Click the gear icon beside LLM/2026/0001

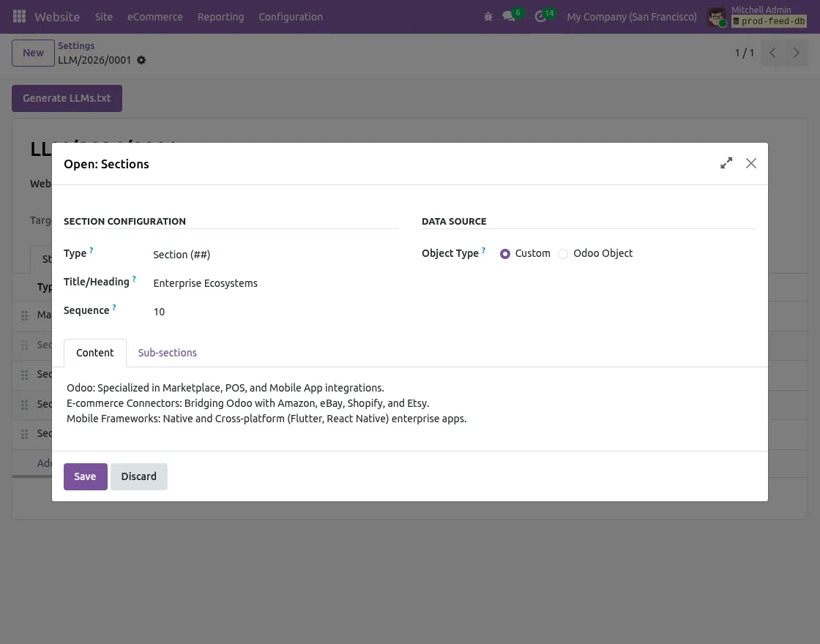[141, 60]
